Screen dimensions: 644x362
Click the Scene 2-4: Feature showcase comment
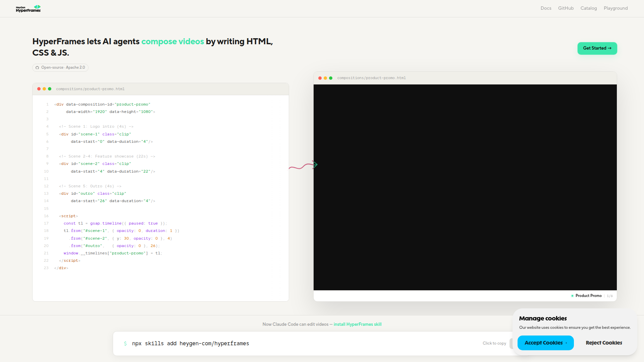tap(107, 157)
